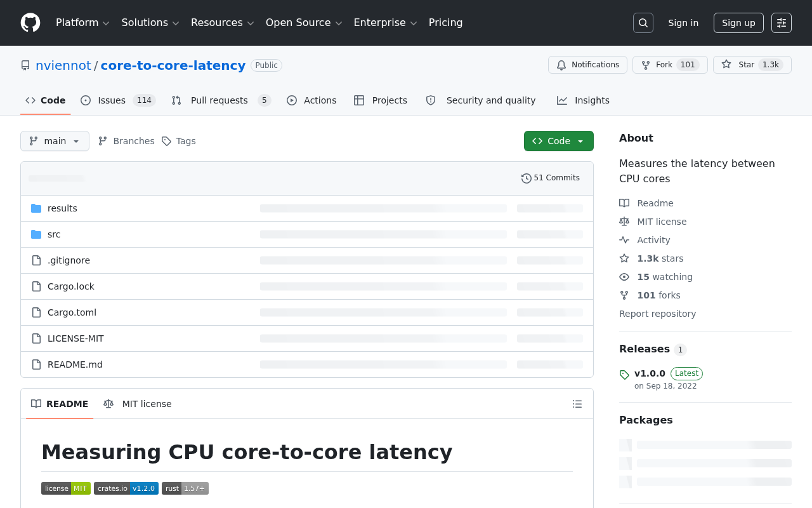The width and height of the screenshot is (812, 508).
Task: Click the license MIT badge
Action: point(66,488)
